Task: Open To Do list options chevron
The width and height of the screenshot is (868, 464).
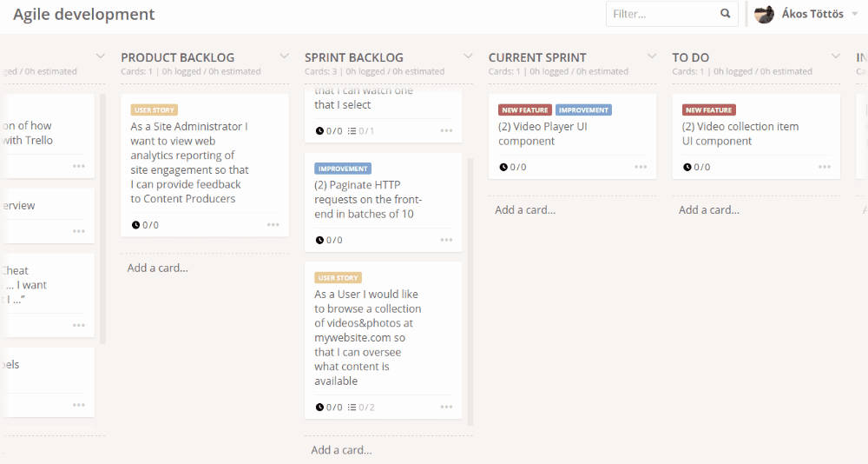Action: point(835,56)
